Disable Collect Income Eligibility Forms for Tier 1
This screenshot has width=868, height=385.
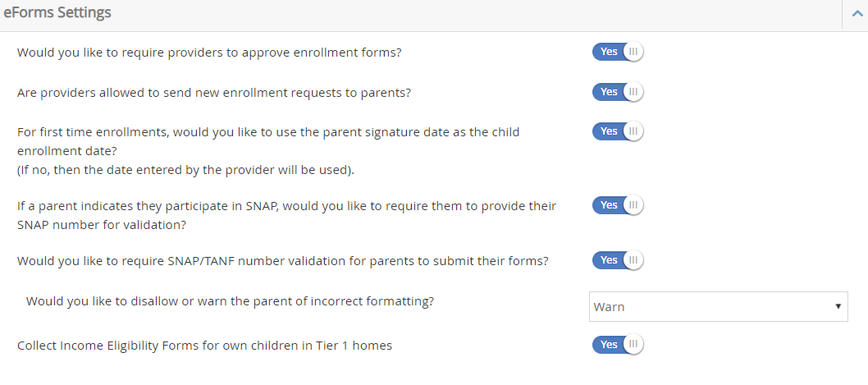click(618, 345)
